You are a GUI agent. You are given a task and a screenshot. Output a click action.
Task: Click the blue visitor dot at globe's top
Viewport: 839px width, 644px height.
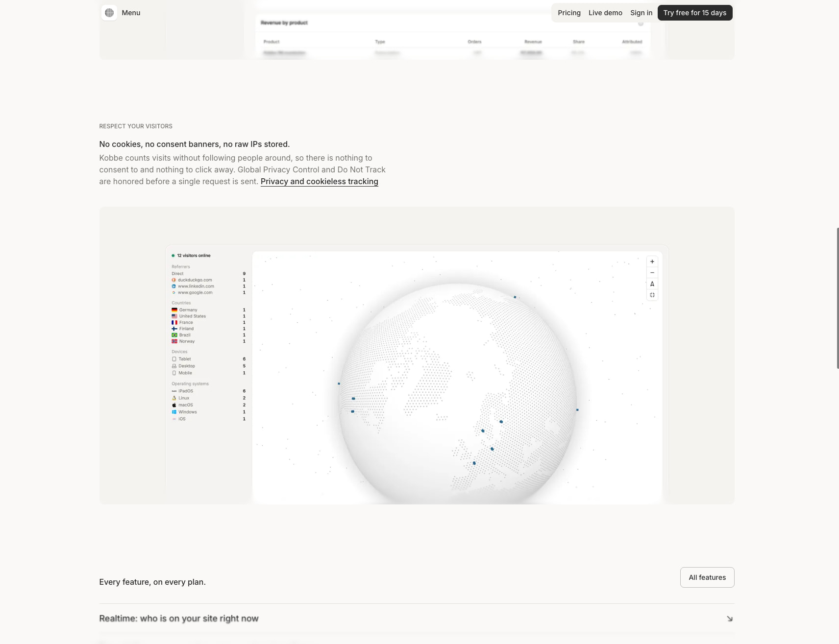(x=515, y=297)
